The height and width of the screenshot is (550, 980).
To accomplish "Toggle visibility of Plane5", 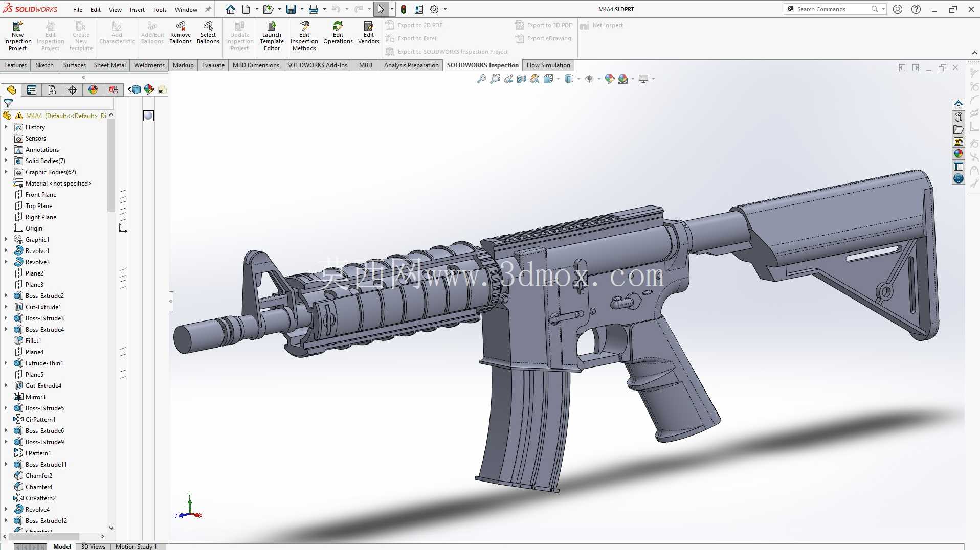I will pos(123,374).
